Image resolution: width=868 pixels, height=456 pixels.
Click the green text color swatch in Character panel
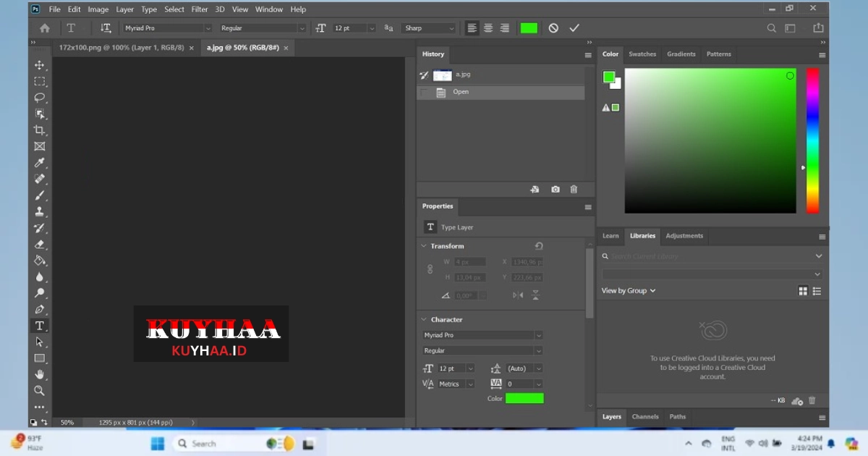point(524,398)
